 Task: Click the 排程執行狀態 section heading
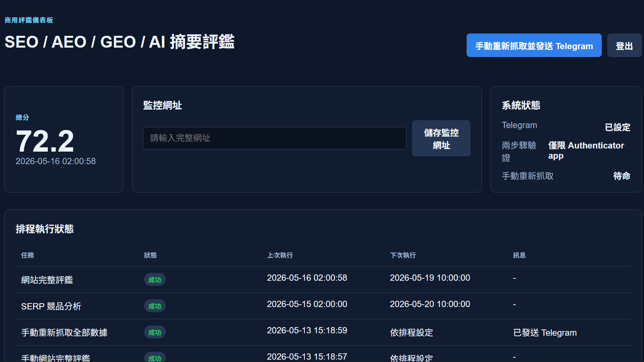(x=45, y=229)
